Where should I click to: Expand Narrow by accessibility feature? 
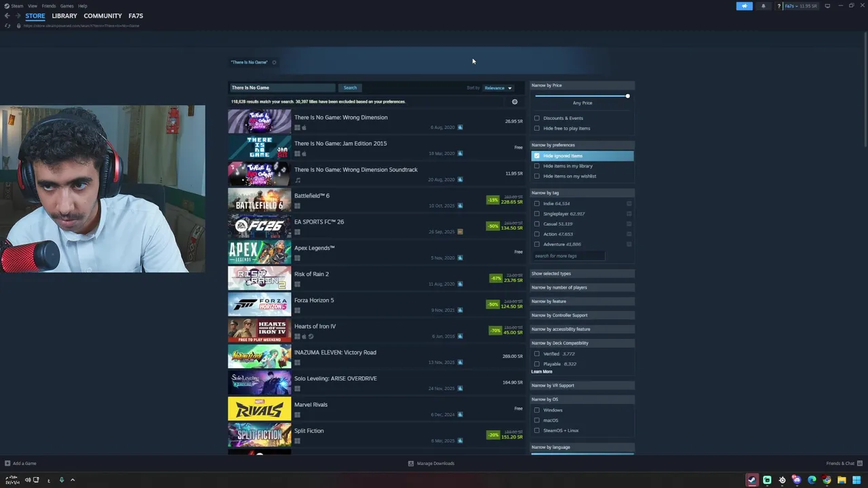pos(583,329)
